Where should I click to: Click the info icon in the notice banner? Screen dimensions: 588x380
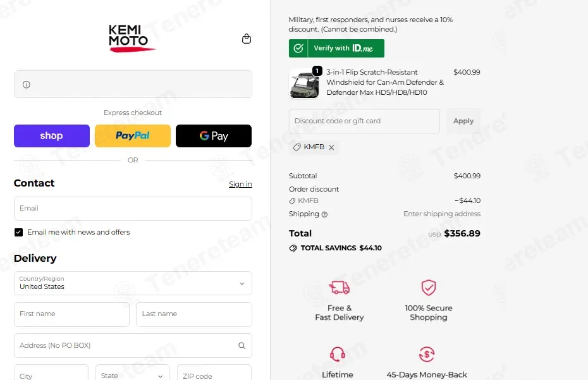point(27,84)
